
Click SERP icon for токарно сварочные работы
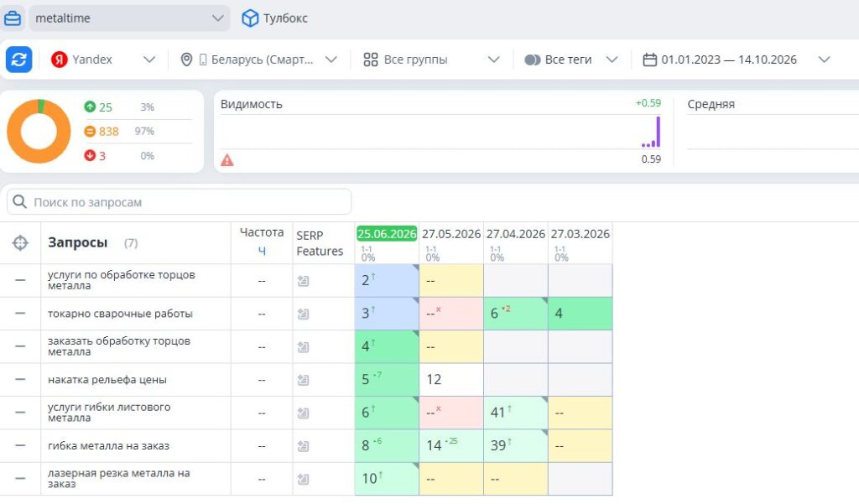[x=303, y=314]
